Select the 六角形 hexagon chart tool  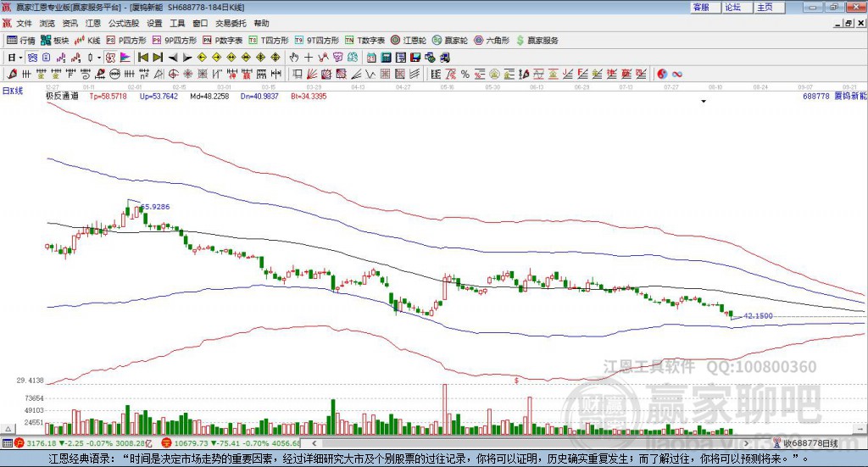pyautogui.click(x=492, y=41)
